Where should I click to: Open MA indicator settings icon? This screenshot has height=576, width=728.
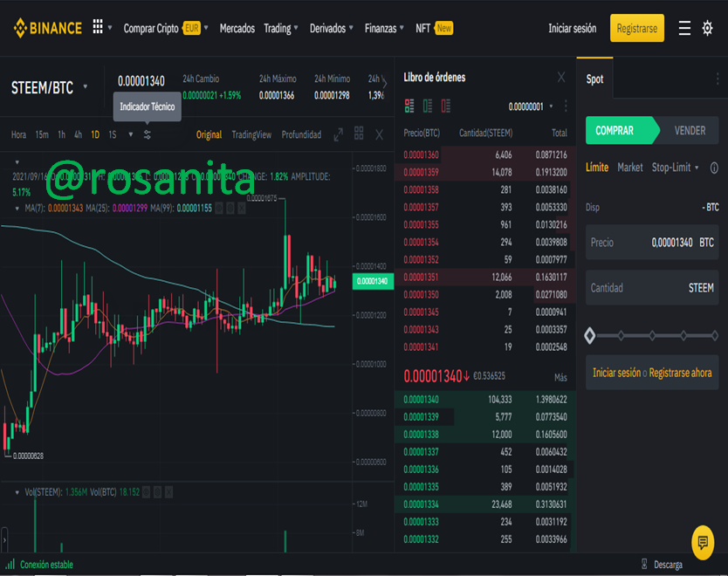[x=230, y=209]
